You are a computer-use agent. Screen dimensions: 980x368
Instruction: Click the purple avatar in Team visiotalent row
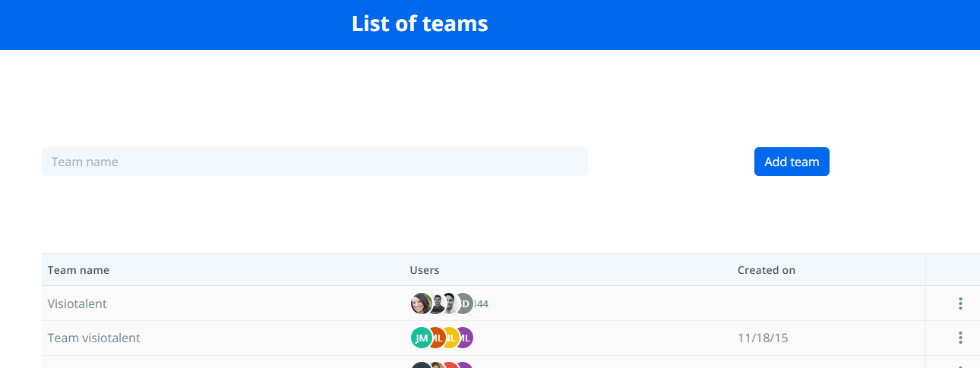(465, 338)
